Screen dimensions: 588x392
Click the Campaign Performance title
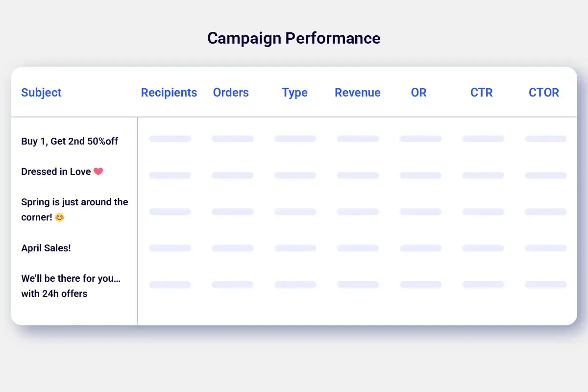click(x=294, y=38)
